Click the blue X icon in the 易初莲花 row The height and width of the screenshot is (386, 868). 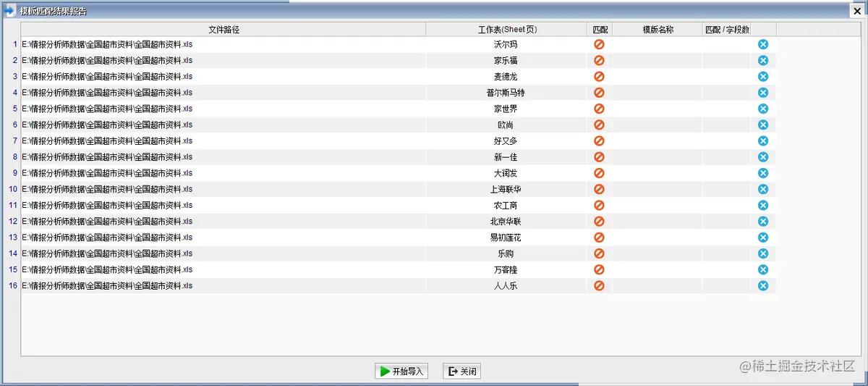pyautogui.click(x=763, y=237)
